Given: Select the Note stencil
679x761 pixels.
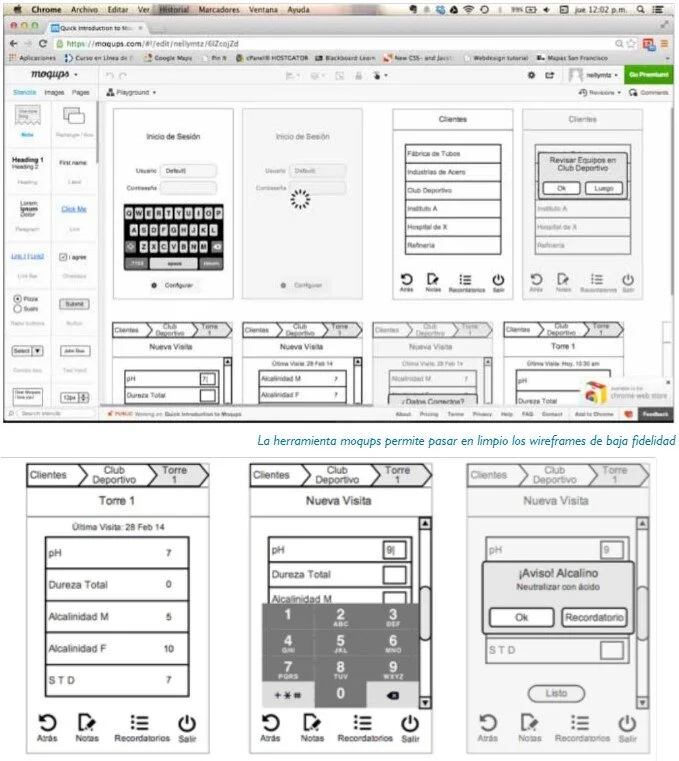Looking at the screenshot, I should click(x=28, y=121).
